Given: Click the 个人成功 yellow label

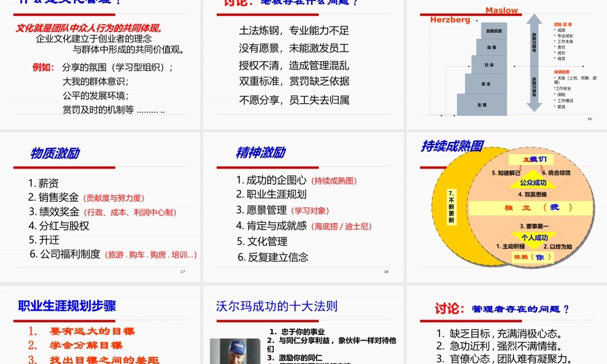Looking at the screenshot, I should (x=534, y=237).
